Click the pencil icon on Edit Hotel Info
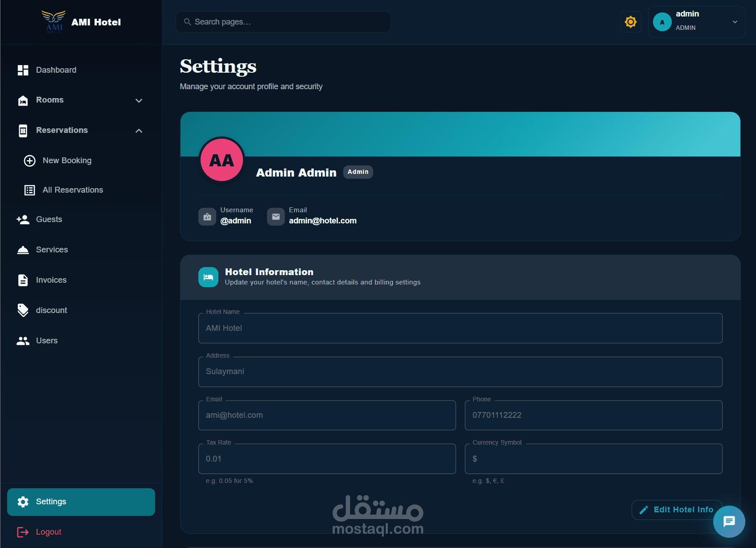 click(644, 510)
